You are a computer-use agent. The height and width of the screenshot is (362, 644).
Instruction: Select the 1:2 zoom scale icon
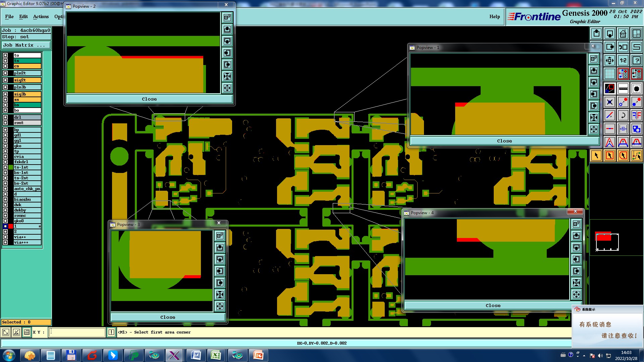(x=623, y=60)
